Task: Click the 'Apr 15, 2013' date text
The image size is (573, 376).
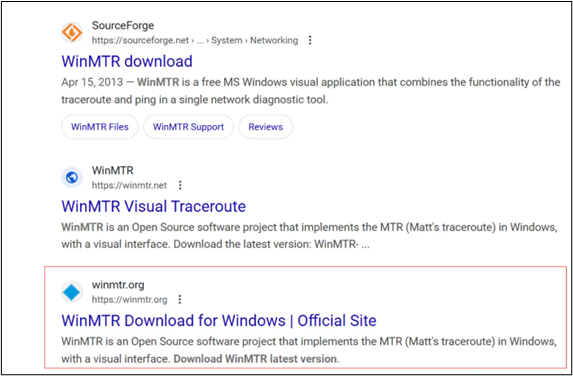Action: click(x=92, y=82)
